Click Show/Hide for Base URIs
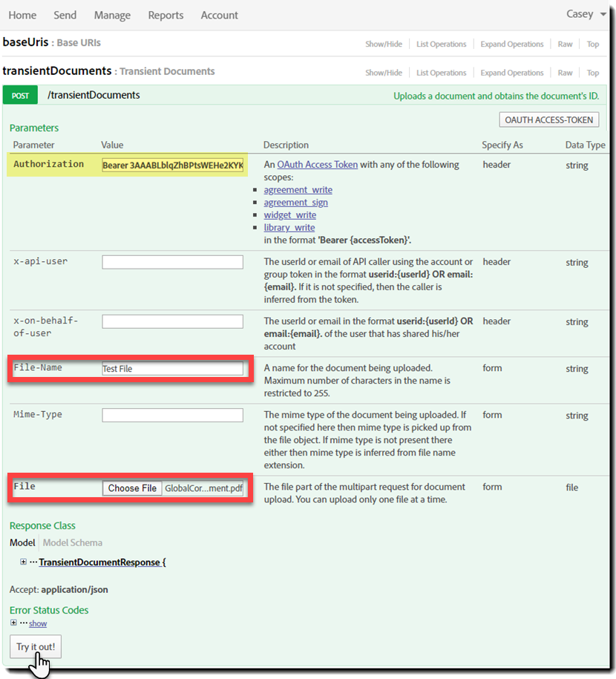 coord(384,44)
